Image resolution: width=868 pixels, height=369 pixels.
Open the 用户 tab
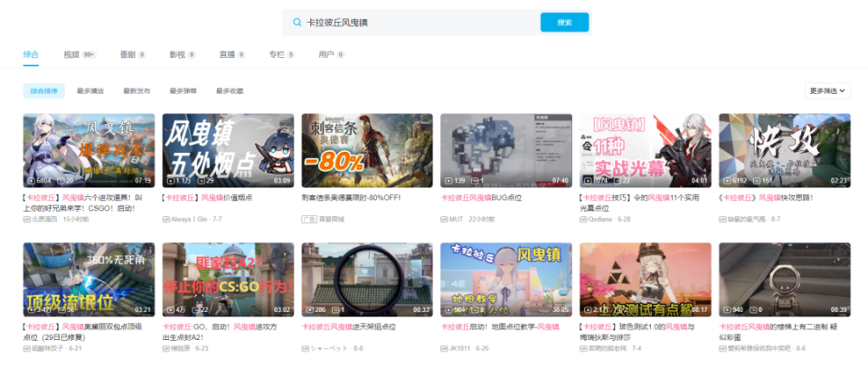(x=332, y=54)
